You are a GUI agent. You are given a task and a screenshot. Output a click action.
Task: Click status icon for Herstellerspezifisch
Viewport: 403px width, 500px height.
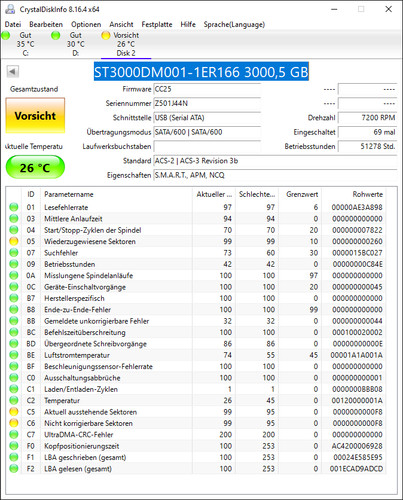14,298
